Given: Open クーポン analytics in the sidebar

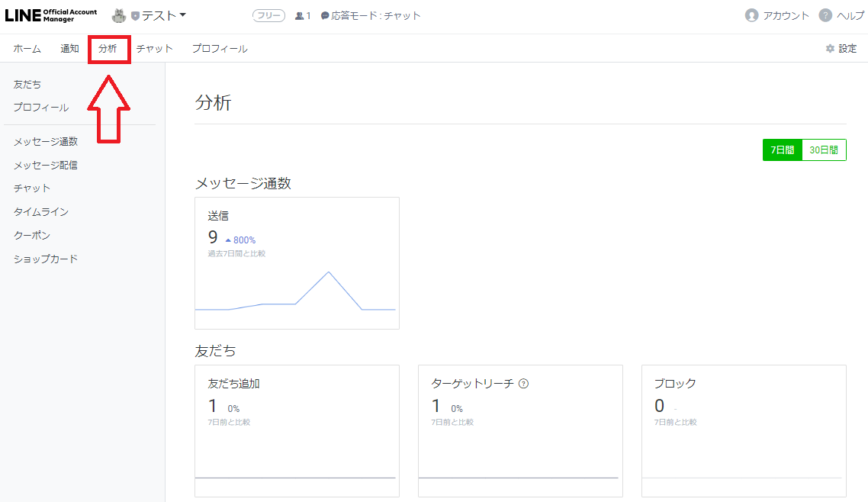Looking at the screenshot, I should 31,235.
